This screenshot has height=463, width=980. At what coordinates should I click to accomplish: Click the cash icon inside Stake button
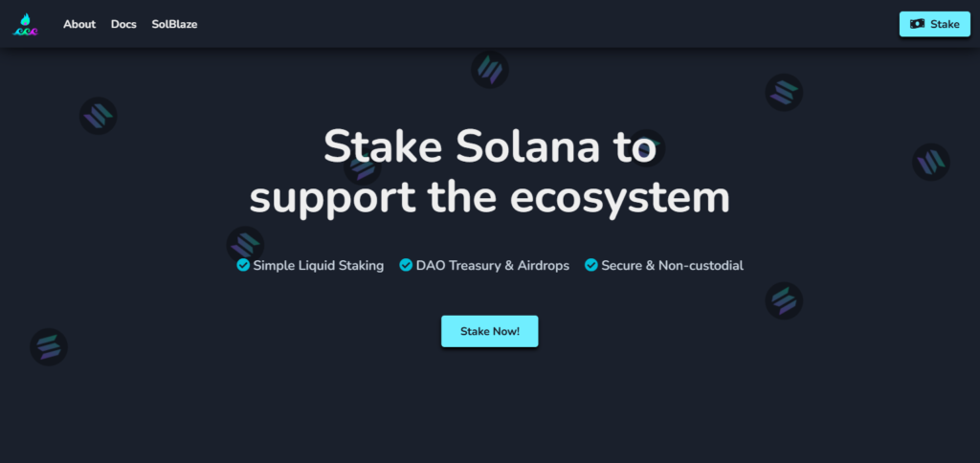pos(917,24)
